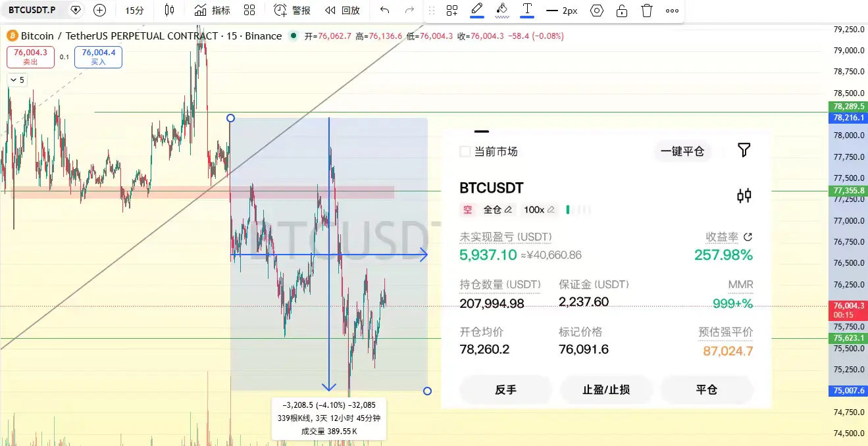
Task: Open the BTCUSDT.P symbol search
Action: (x=32, y=10)
